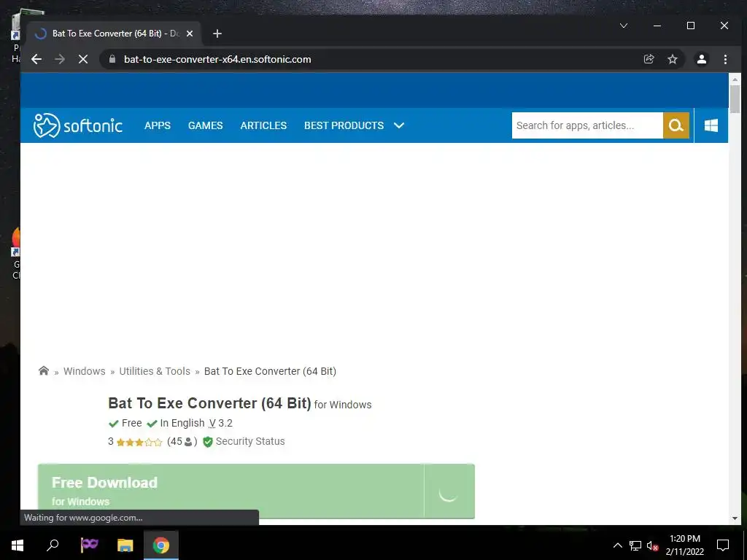Viewport: 747px width, 560px height.
Task: Click the Security Status link
Action: [250, 441]
